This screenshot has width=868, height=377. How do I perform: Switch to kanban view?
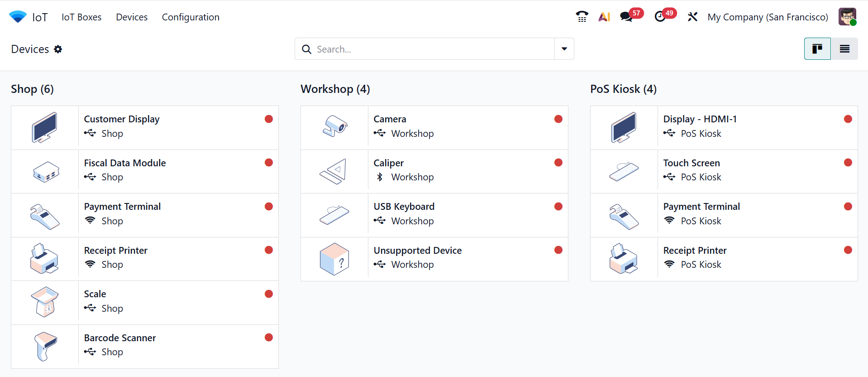817,49
